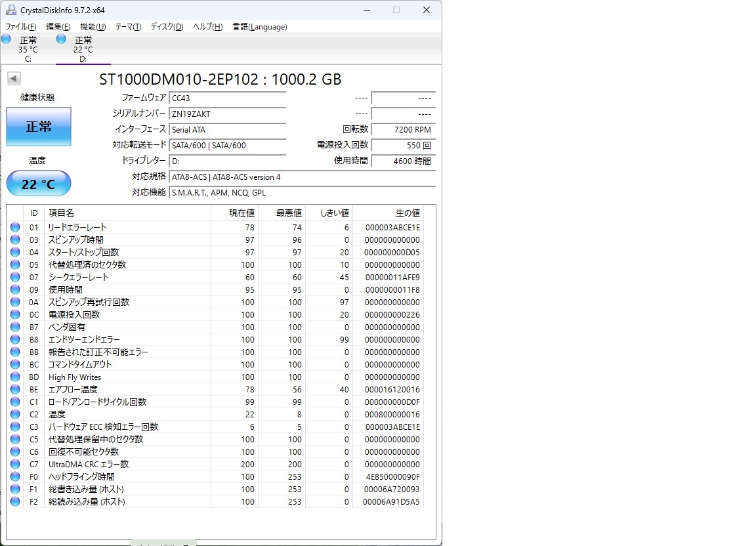Image resolution: width=756 pixels, height=546 pixels.
Task: Click status circle for ID 03 スピンアップ時間
Action: click(16, 240)
